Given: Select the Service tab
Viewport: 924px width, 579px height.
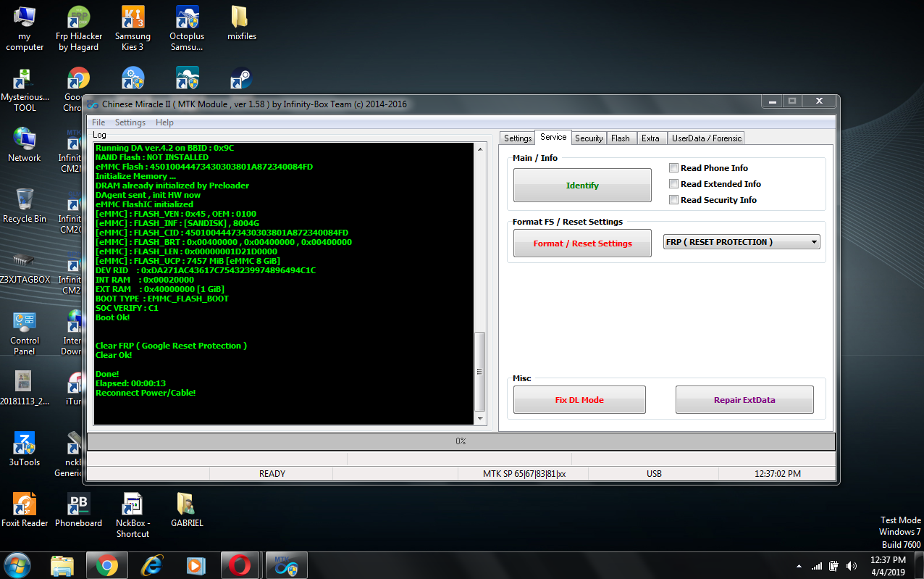Looking at the screenshot, I should point(553,137).
